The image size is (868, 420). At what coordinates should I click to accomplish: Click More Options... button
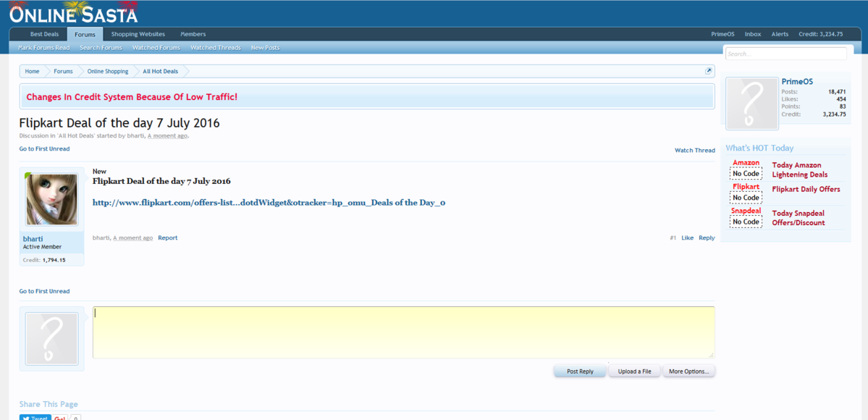tap(688, 371)
